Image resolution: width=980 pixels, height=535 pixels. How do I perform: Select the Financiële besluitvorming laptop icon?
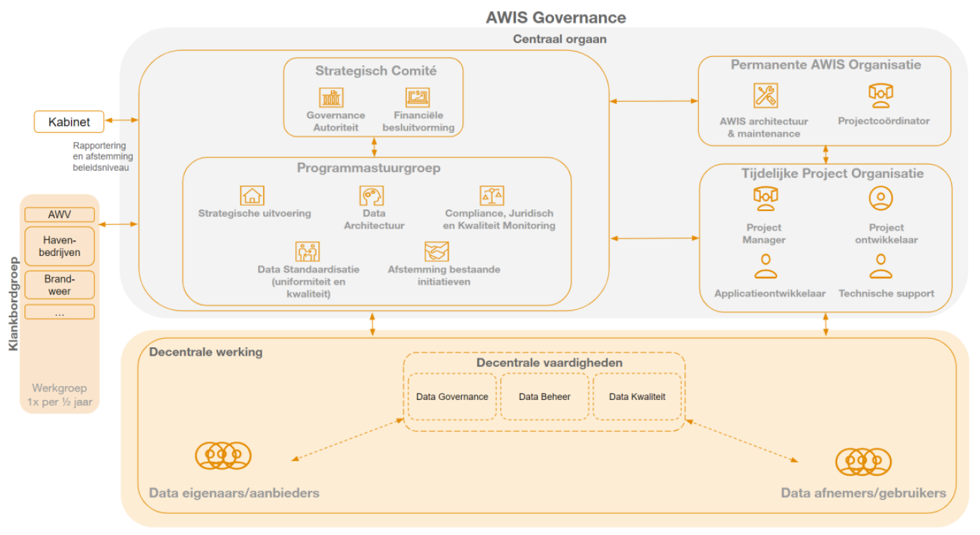(418, 98)
